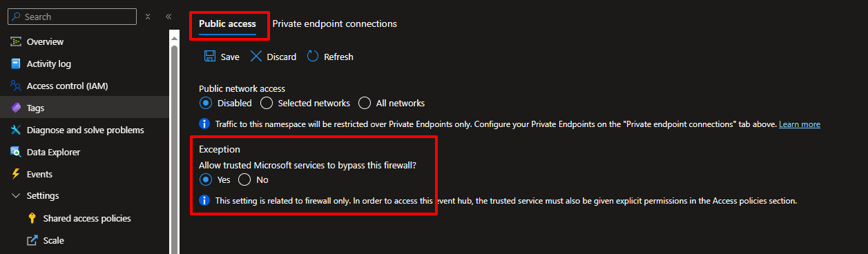Click the Overview icon in sidebar
The width and height of the screenshot is (868, 254).
(16, 42)
